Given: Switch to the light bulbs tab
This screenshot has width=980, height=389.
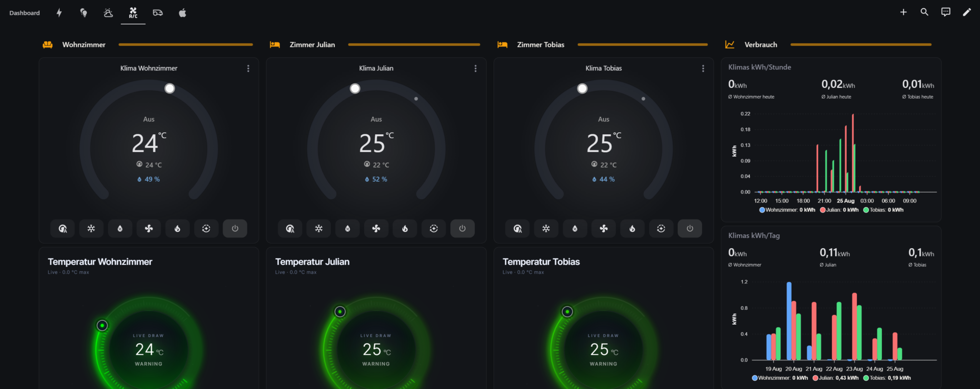Looking at the screenshot, I should [84, 13].
